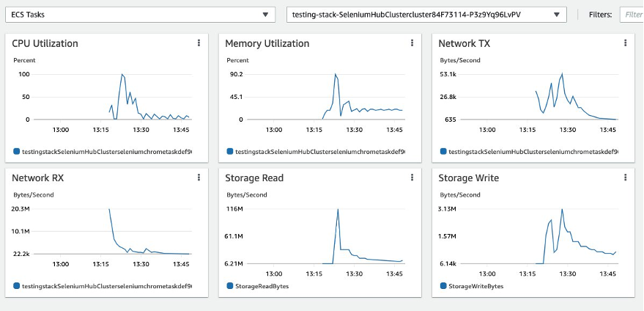Click the 53.1k axis value on Network TX

(x=448, y=75)
